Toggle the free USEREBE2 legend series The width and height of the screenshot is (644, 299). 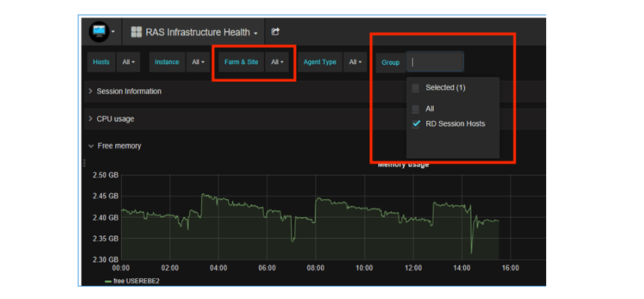[135, 282]
